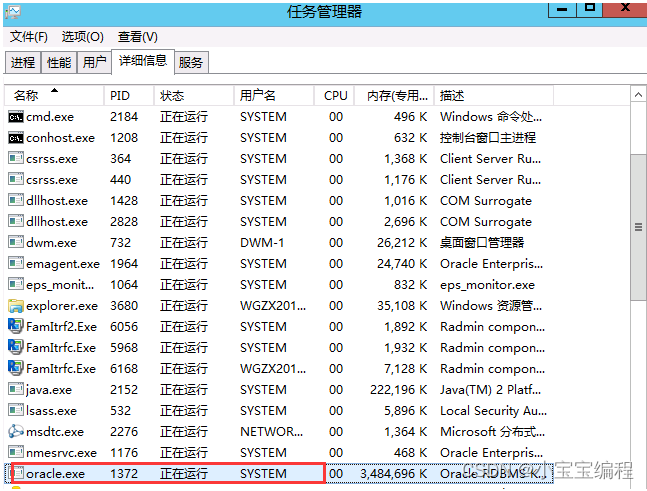Sort by the PID column header
Image resolution: width=647 pixels, height=491 pixels.
(129, 96)
